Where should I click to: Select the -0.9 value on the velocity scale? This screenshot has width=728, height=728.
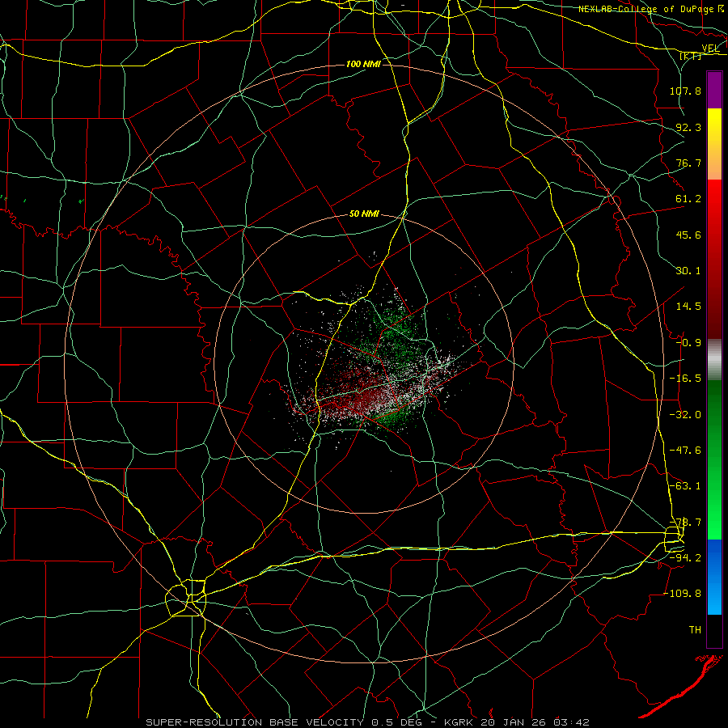pos(688,343)
